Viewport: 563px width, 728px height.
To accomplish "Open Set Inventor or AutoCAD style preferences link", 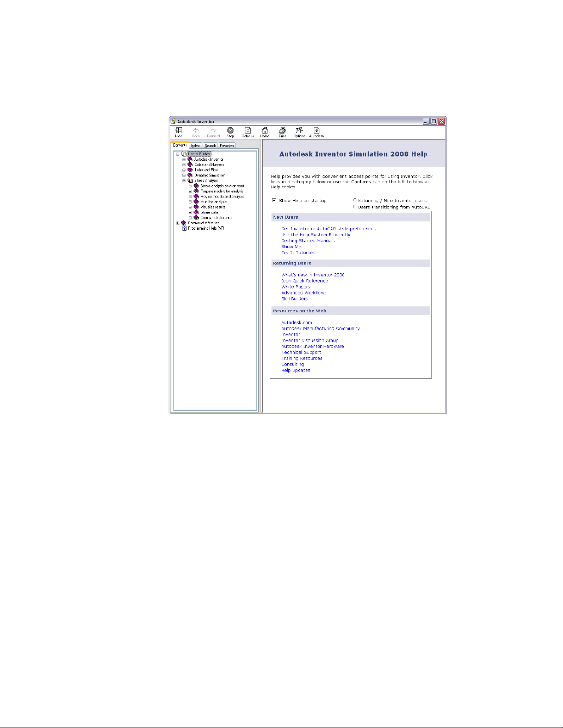I will click(x=329, y=229).
